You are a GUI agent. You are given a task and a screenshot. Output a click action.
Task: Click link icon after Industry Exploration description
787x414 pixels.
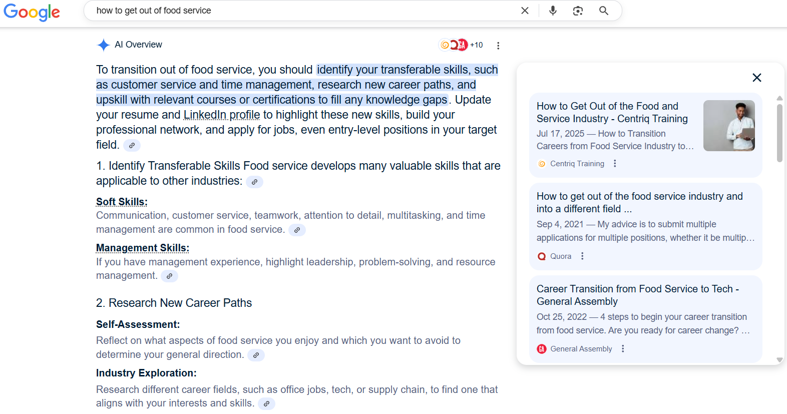[266, 404]
